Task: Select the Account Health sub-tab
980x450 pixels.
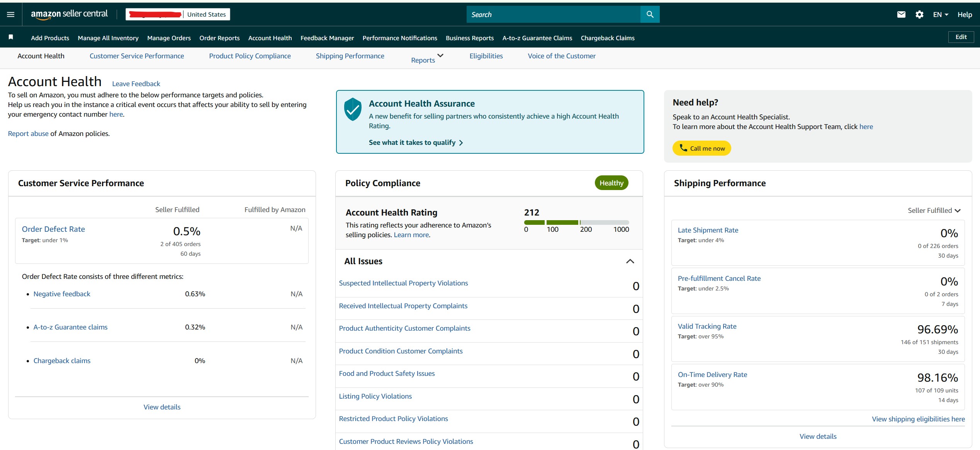Action: pyautogui.click(x=41, y=56)
